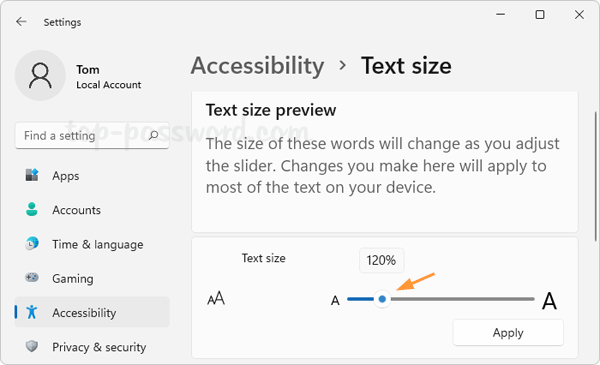Viewport: 600px width, 365px height.
Task: Click the Gaming controller icon
Action: 32,277
